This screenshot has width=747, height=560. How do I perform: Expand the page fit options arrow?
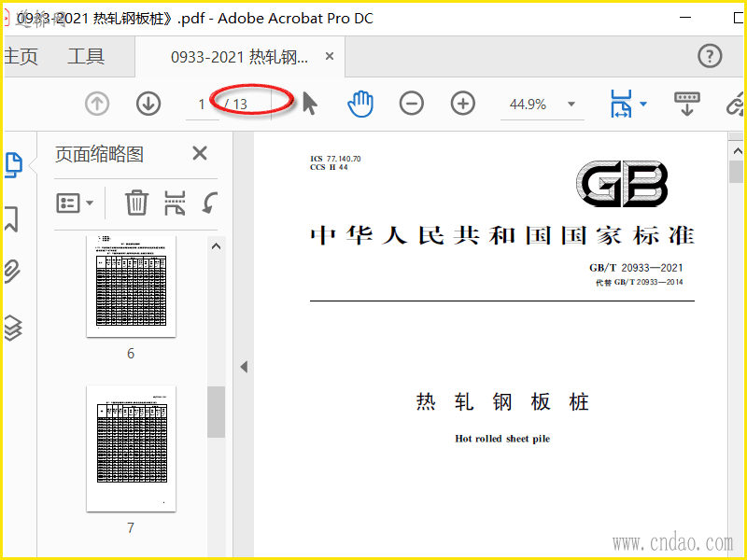643,104
